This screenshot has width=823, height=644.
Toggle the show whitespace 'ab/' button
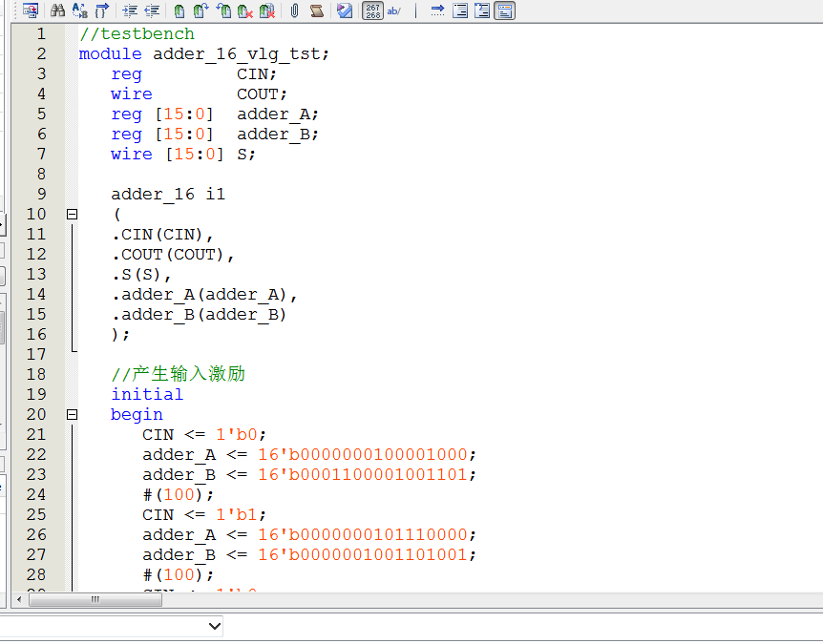[394, 10]
